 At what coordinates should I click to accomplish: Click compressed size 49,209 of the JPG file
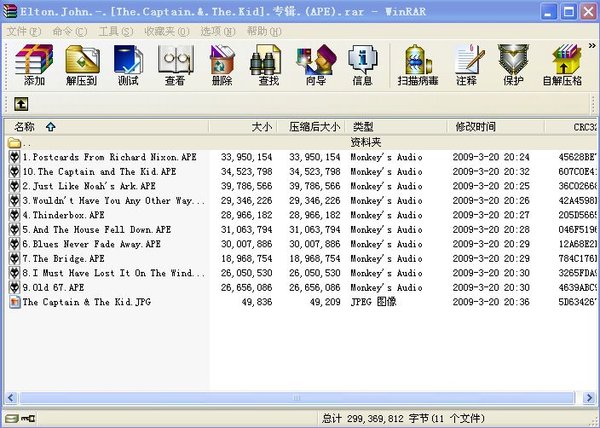click(x=325, y=302)
